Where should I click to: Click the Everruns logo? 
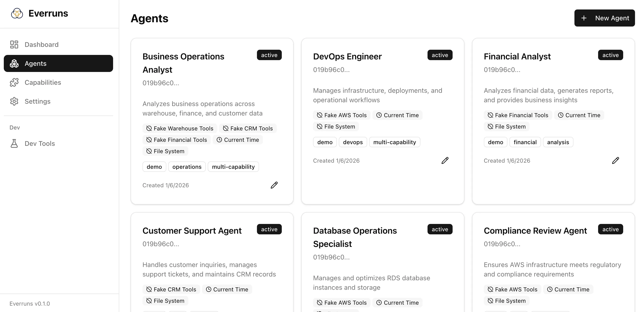coord(17,13)
